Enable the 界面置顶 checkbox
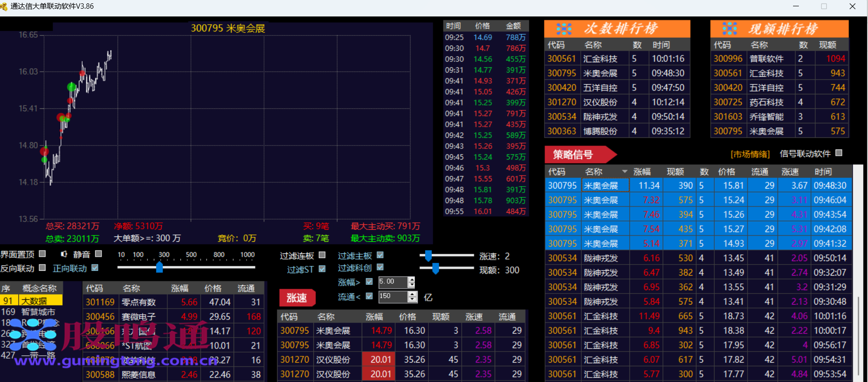 pos(42,254)
